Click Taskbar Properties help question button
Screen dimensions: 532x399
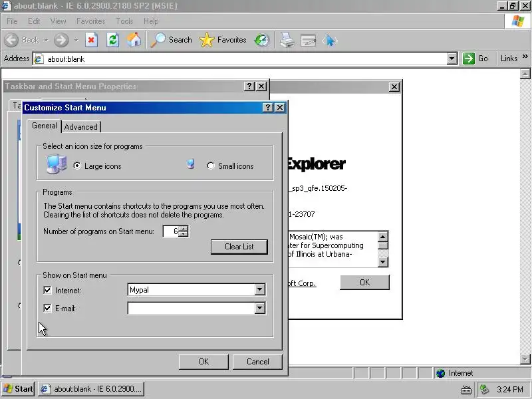(x=249, y=86)
